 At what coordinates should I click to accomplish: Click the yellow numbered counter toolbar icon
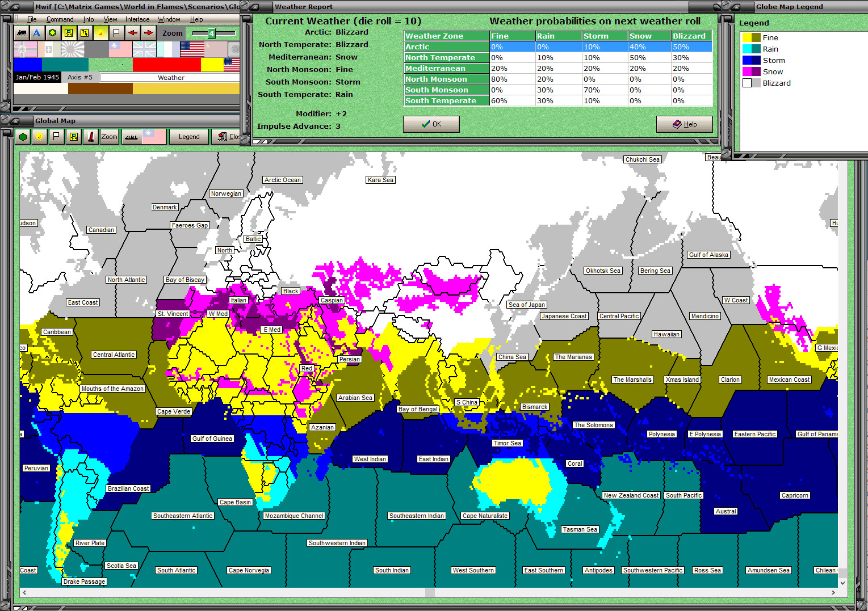coord(84,33)
